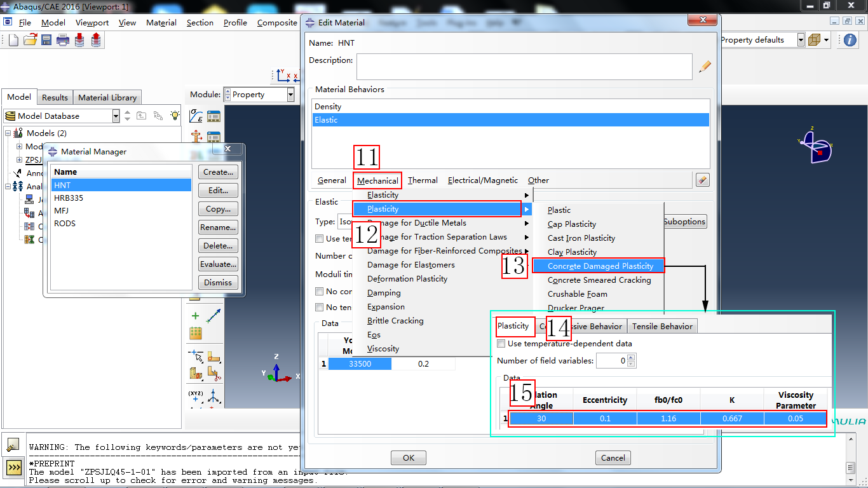Open the Section Manager table icon
The height and width of the screenshot is (488, 868).
[x=214, y=137]
